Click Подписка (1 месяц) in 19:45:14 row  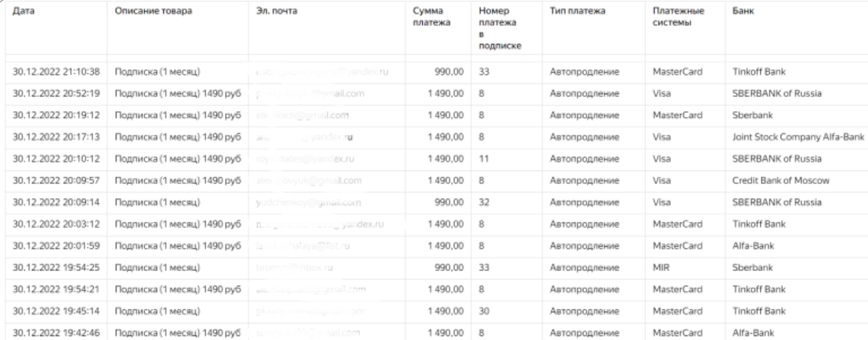158,311
